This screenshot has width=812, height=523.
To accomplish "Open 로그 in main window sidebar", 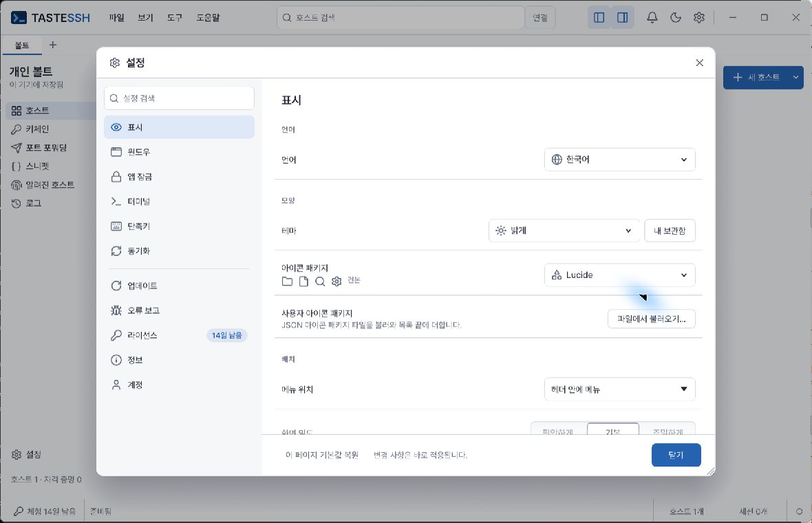I will point(50,204).
